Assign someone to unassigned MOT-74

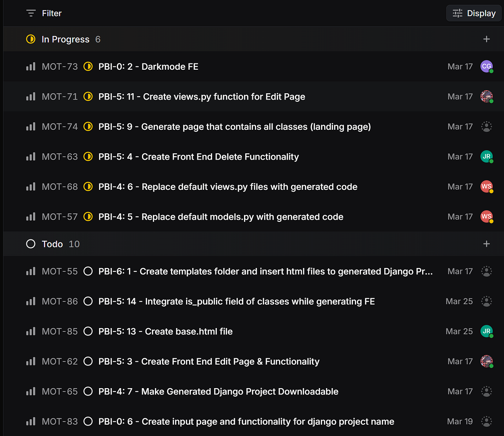pos(486,126)
